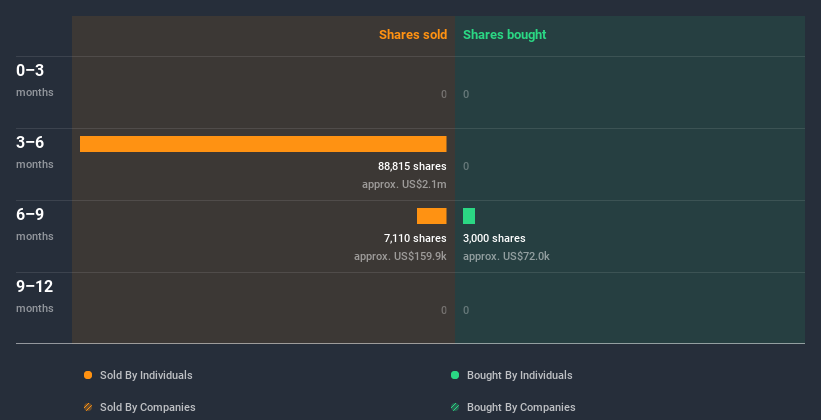821x420 pixels.
Task: Click the 6–9 months green bought bar
Action: pos(469,216)
